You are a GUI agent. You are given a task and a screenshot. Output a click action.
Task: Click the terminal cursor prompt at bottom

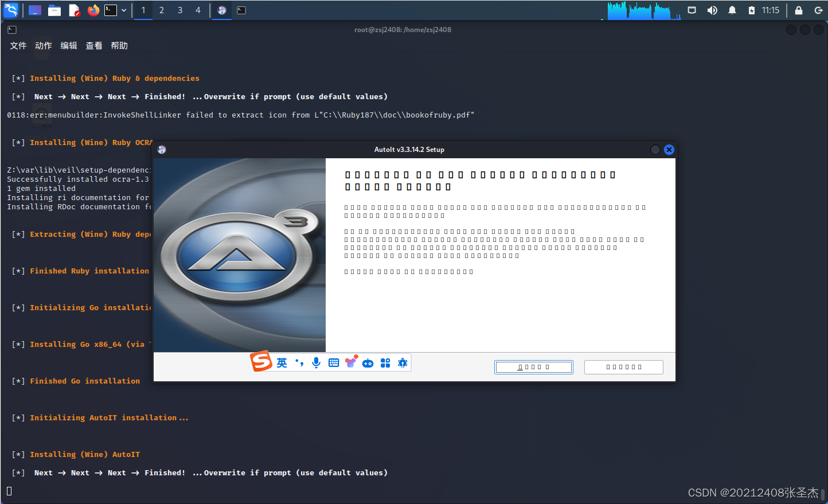tap(9, 491)
